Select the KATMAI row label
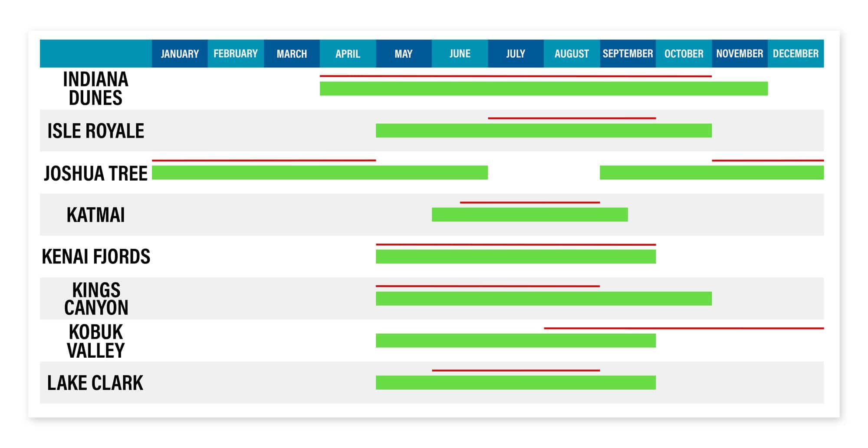 click(95, 215)
